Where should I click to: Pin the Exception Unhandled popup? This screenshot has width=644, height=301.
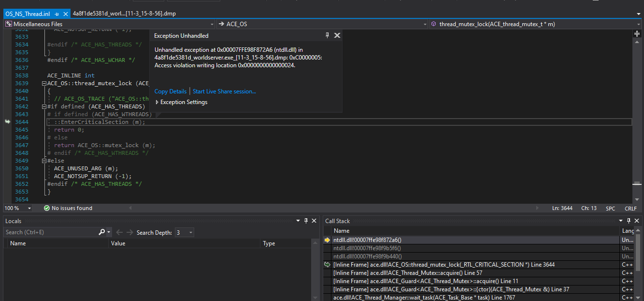click(327, 35)
